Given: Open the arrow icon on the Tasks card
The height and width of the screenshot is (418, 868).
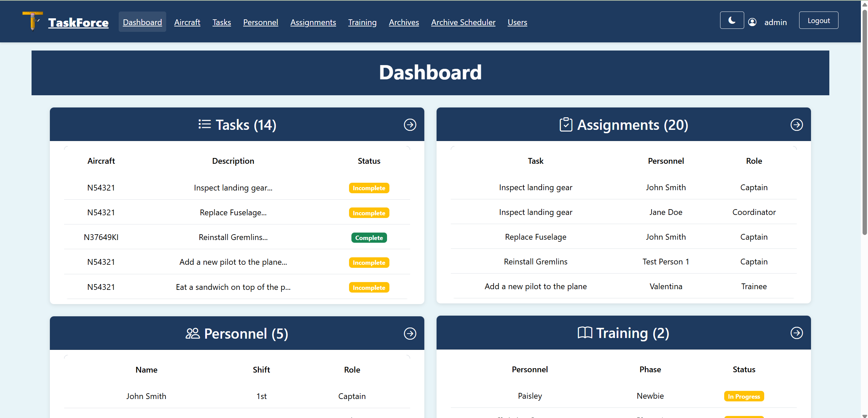Looking at the screenshot, I should coord(410,125).
